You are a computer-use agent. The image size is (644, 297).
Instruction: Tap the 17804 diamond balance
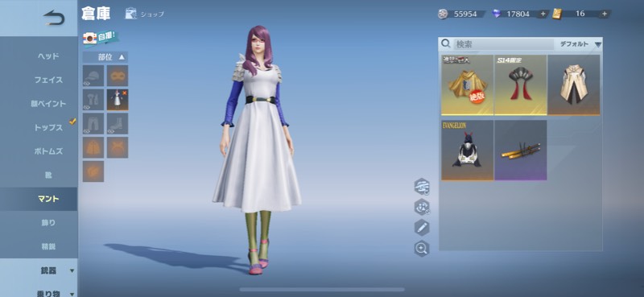pos(518,14)
